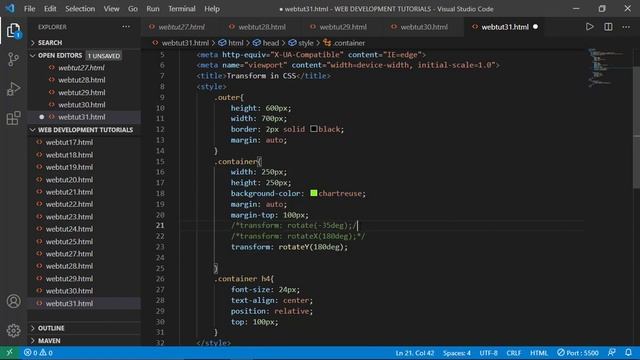Open the Source Control view
The image size is (640, 360).
coord(13,60)
